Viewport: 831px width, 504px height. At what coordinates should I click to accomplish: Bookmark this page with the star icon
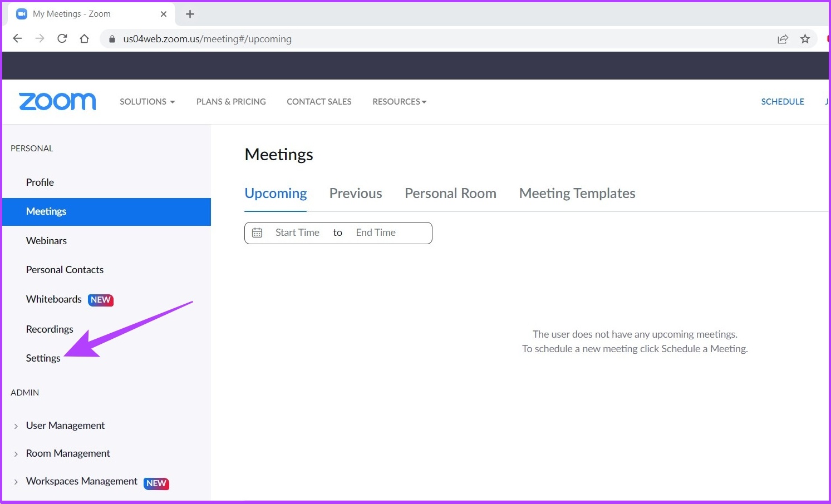[x=805, y=38]
